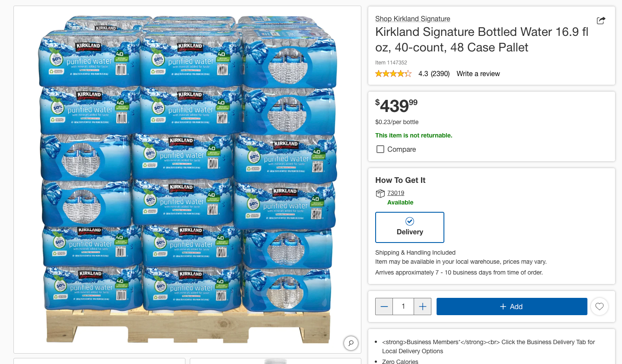The image size is (622, 364).
Task: Click the Write a review link
Action: pyautogui.click(x=478, y=74)
